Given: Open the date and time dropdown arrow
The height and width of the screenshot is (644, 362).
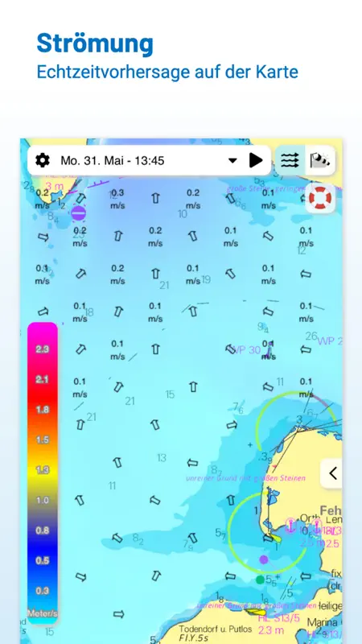Looking at the screenshot, I should [232, 160].
